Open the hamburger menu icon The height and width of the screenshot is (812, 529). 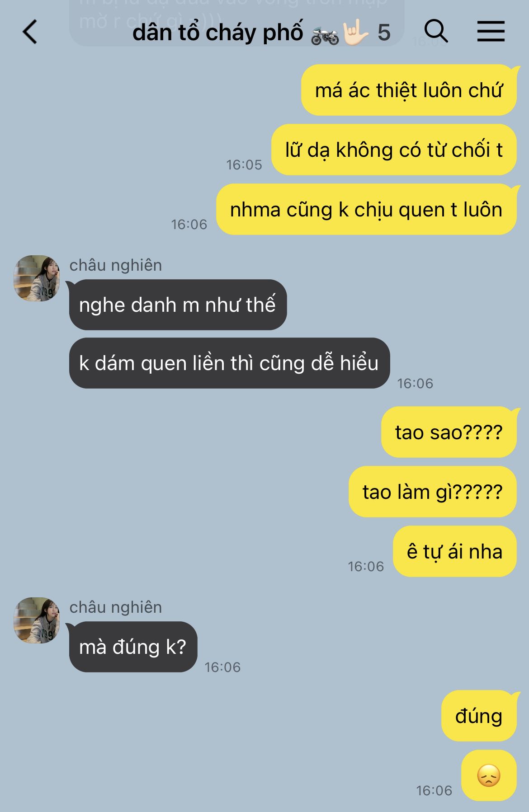click(x=491, y=32)
